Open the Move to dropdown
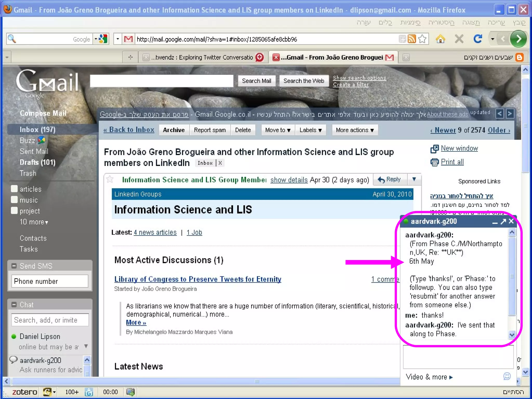 278,130
